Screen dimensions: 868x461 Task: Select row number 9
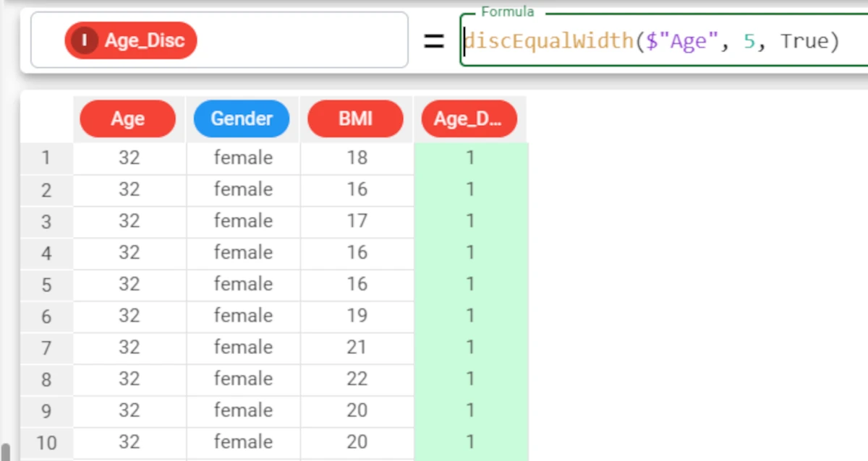click(46, 411)
